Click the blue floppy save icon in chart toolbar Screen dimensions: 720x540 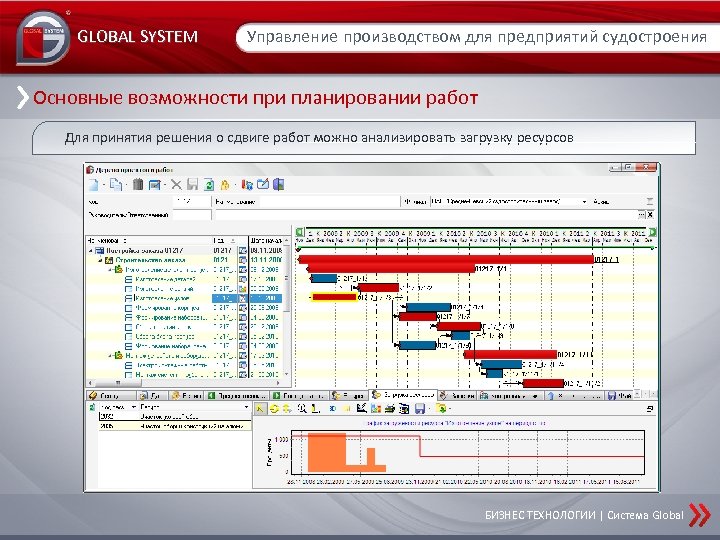coord(419,408)
